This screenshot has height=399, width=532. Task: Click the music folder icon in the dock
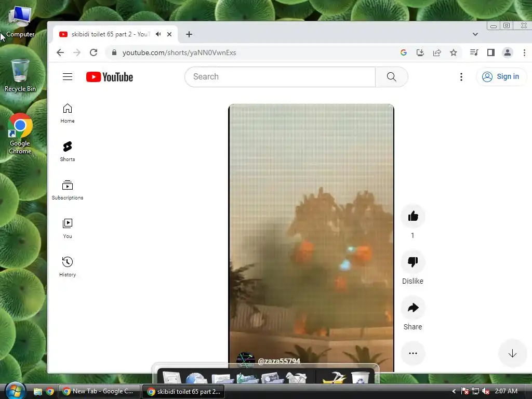tap(247, 378)
